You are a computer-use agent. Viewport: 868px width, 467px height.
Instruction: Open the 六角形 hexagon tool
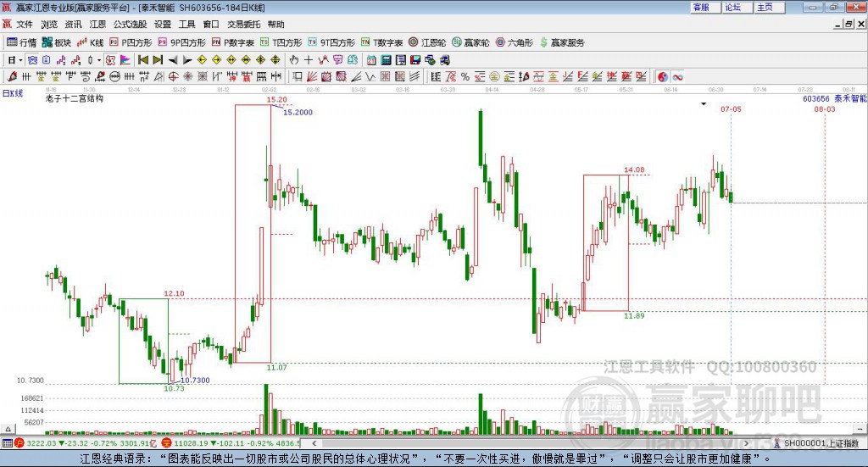(515, 42)
